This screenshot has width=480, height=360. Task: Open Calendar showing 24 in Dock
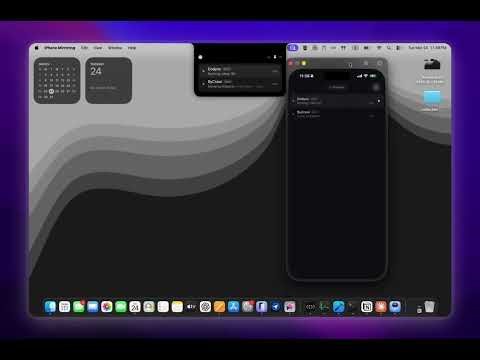click(135, 307)
